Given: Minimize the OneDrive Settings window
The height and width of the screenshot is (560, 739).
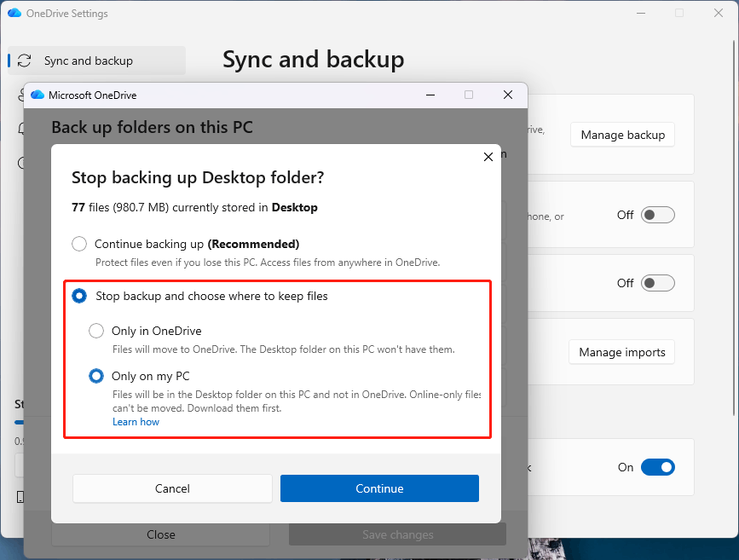Looking at the screenshot, I should (641, 13).
